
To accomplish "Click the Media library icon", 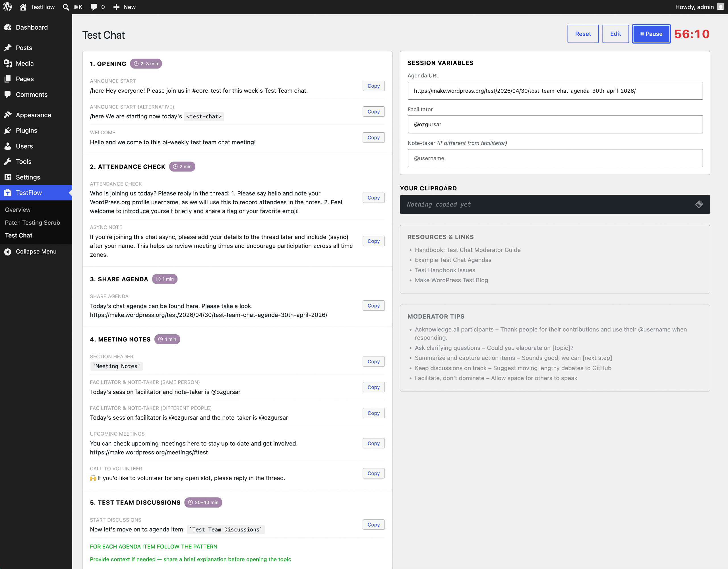I will tap(8, 63).
